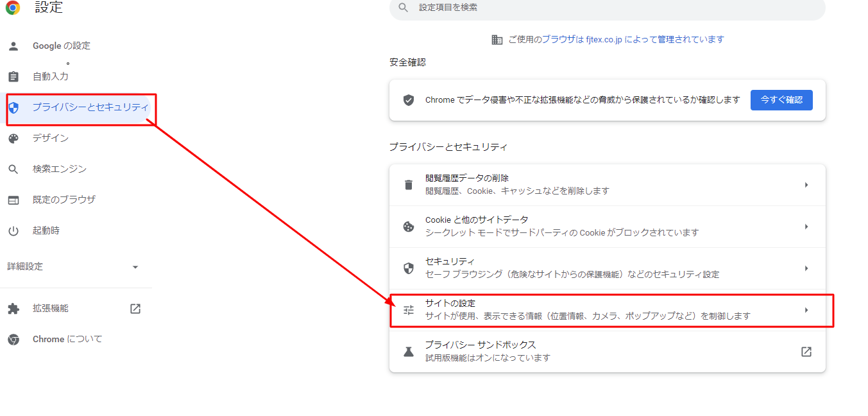This screenshot has height=416, width=868.
Task: Open プライバシー サンドボックス setting
Action: tap(607, 352)
